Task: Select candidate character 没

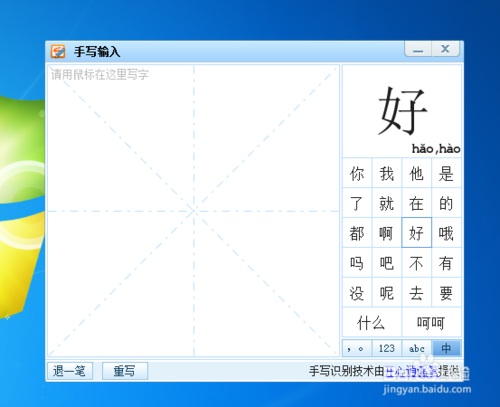Action: pyautogui.click(x=357, y=293)
